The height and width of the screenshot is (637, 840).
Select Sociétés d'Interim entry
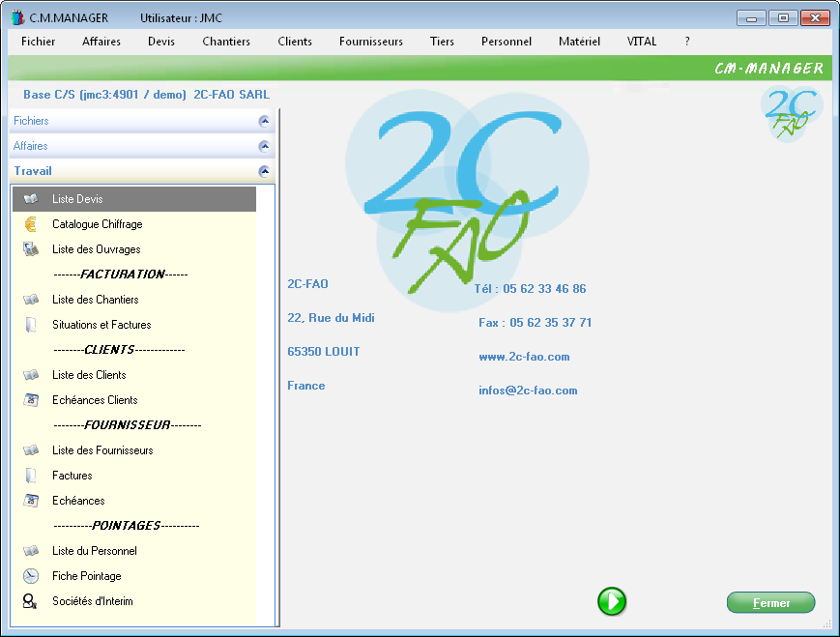coord(134,601)
